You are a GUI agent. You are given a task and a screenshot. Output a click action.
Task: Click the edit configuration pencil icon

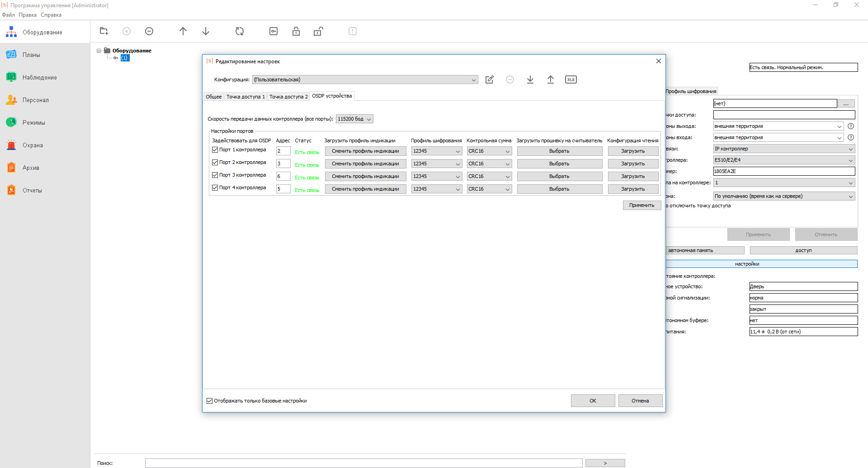click(x=489, y=80)
